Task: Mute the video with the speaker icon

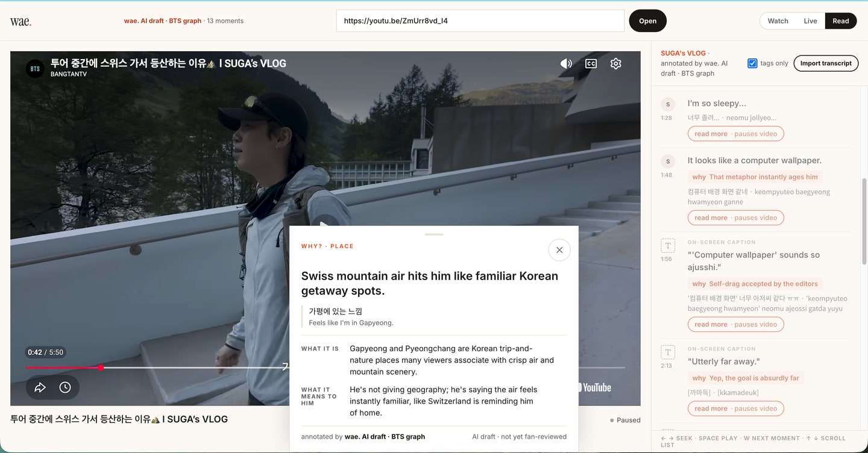Action: pos(566,63)
